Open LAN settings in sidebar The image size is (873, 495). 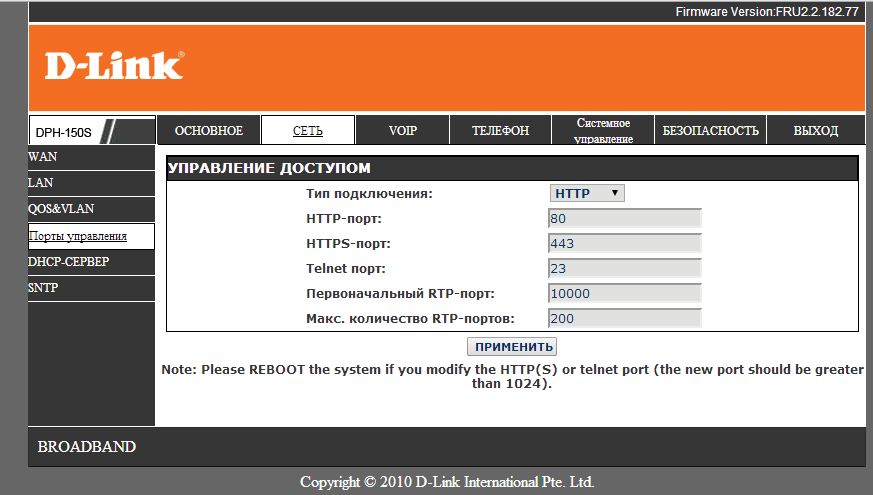[x=91, y=183]
